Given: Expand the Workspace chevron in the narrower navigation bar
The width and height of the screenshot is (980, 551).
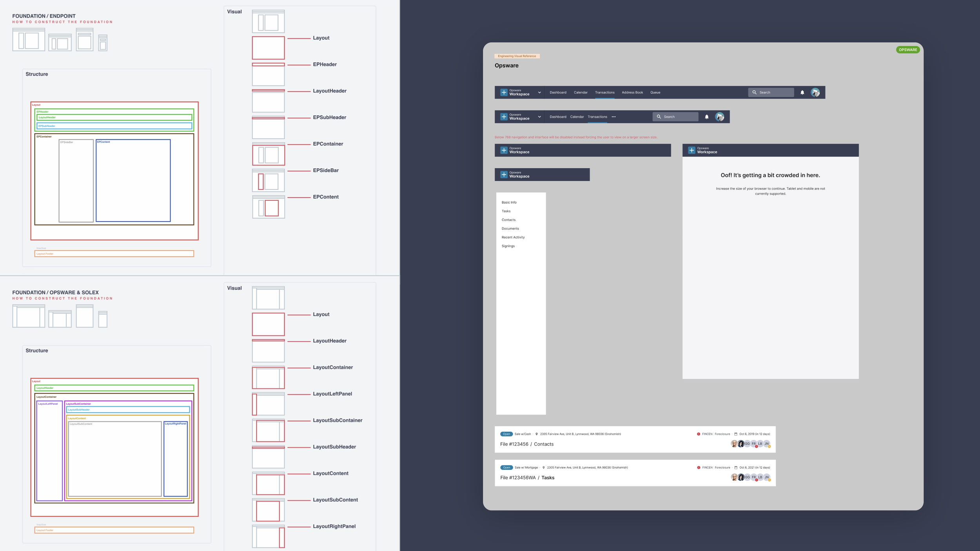Looking at the screenshot, I should (x=539, y=117).
